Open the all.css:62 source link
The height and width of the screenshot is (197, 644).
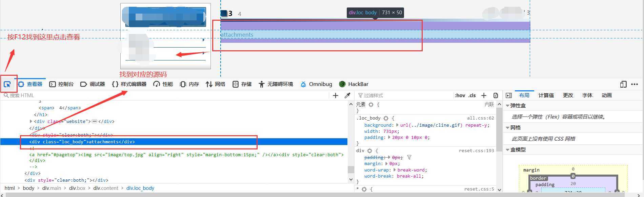(480, 118)
